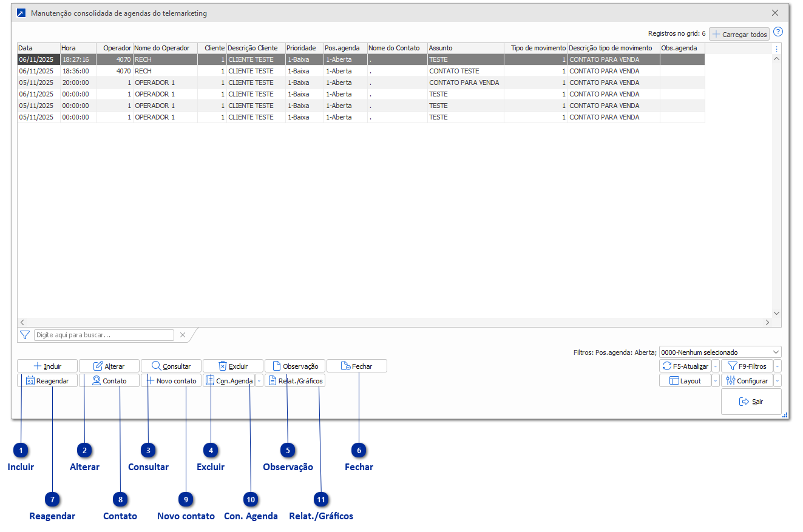Click the Reagendar calendar button

pos(47,381)
